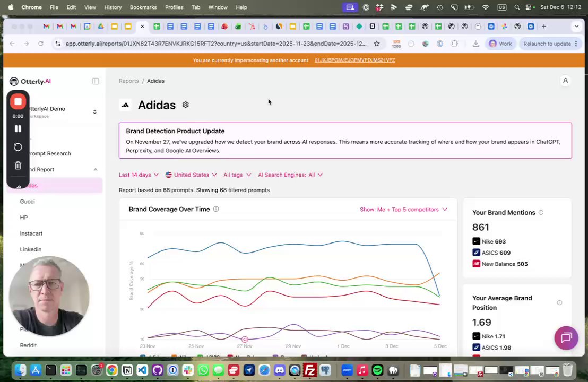View site information icon in address bar
This screenshot has width=588, height=382.
(x=58, y=44)
